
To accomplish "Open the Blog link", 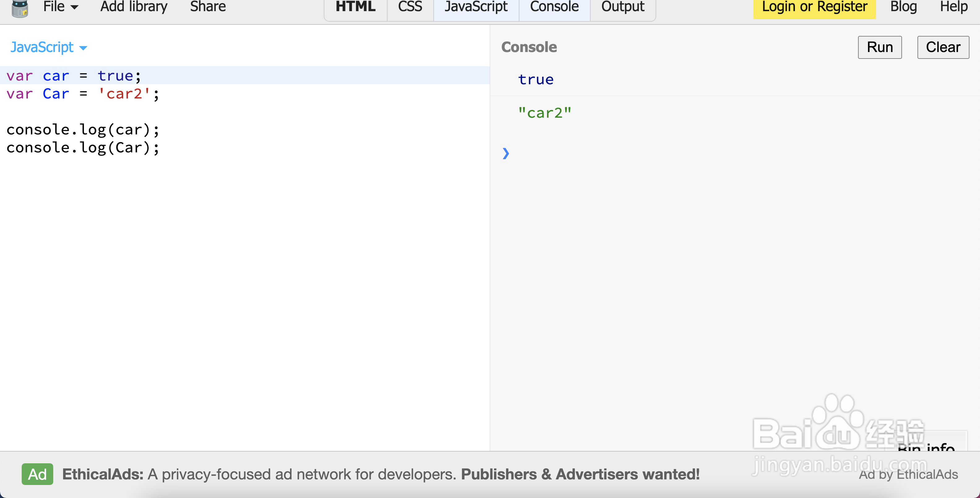I will (x=903, y=7).
